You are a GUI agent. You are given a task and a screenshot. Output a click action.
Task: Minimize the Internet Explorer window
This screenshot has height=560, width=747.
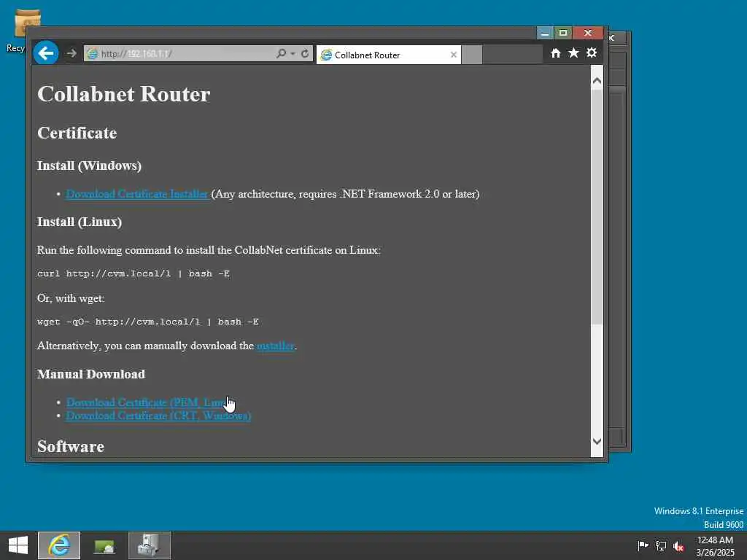(x=544, y=33)
